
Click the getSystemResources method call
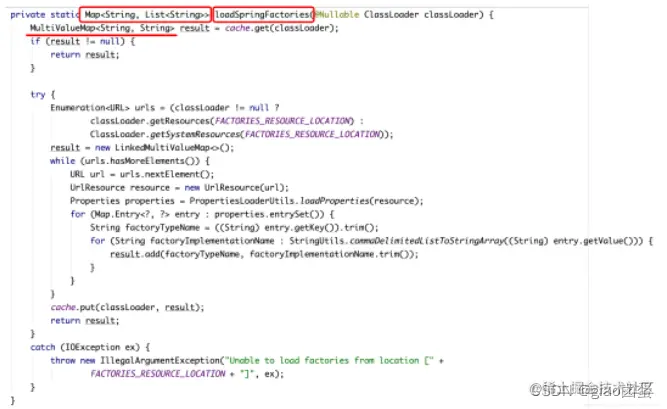pyautogui.click(x=195, y=134)
